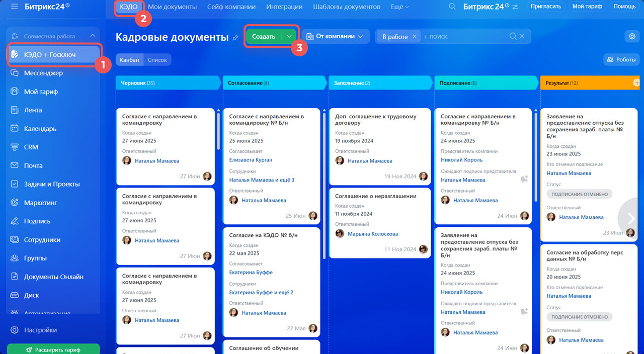
Task: Click the magnifier icon inside the filter field
Action: tap(513, 36)
